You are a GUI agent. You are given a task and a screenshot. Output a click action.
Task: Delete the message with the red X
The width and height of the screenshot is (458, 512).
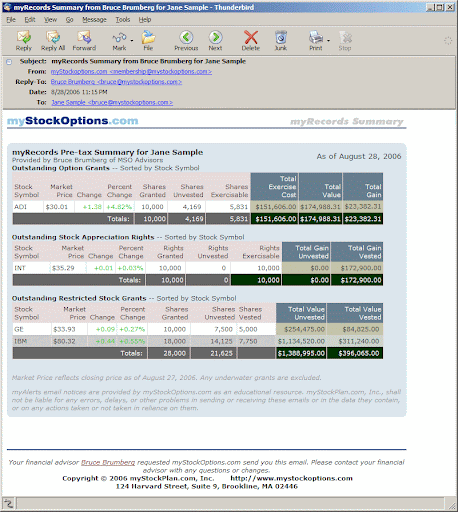(251, 41)
